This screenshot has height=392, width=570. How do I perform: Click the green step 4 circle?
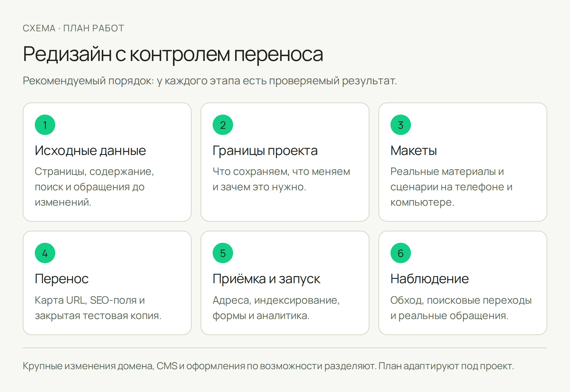click(45, 253)
